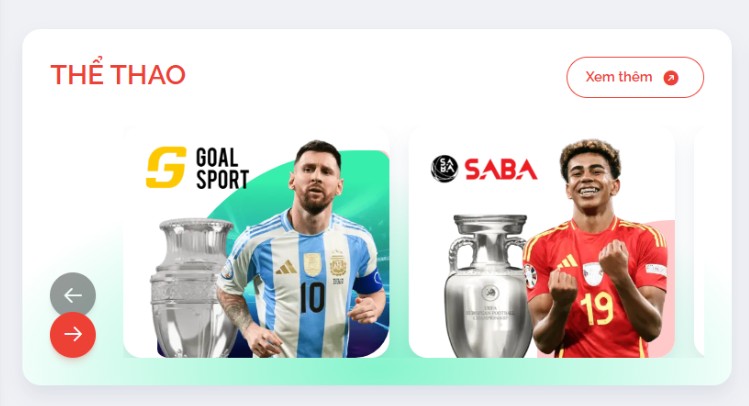
Task: Click the gray previous arrow button
Action: click(73, 295)
